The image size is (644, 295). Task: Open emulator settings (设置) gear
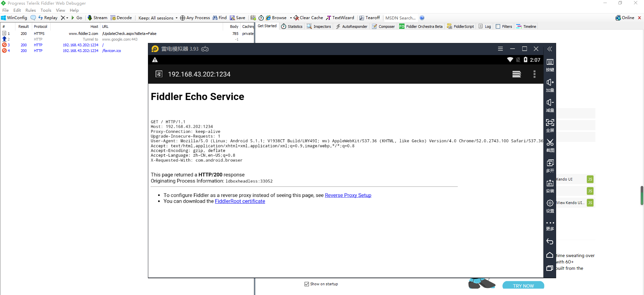click(550, 206)
